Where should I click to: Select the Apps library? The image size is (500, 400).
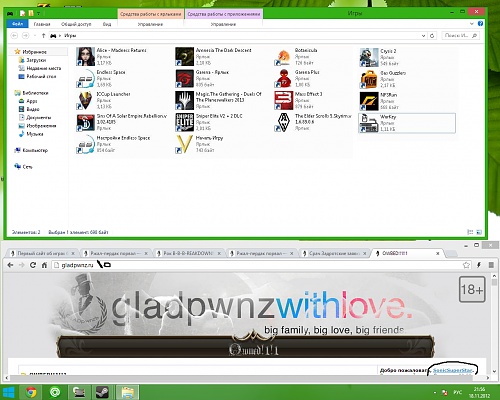pos(28,101)
